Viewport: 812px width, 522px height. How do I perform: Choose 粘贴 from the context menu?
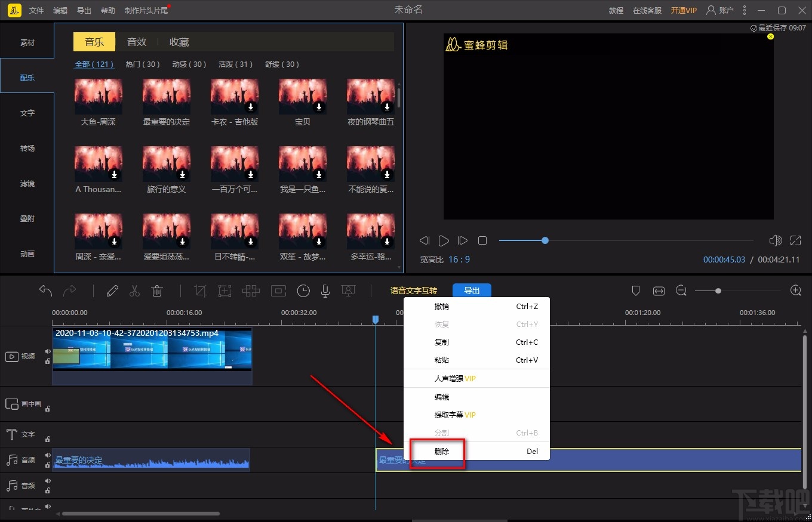pos(476,360)
